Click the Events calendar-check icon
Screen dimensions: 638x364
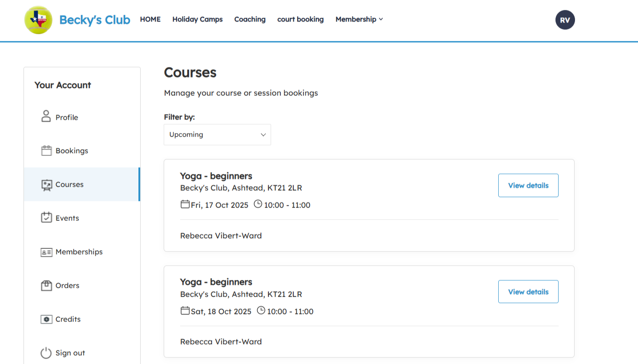click(x=46, y=218)
